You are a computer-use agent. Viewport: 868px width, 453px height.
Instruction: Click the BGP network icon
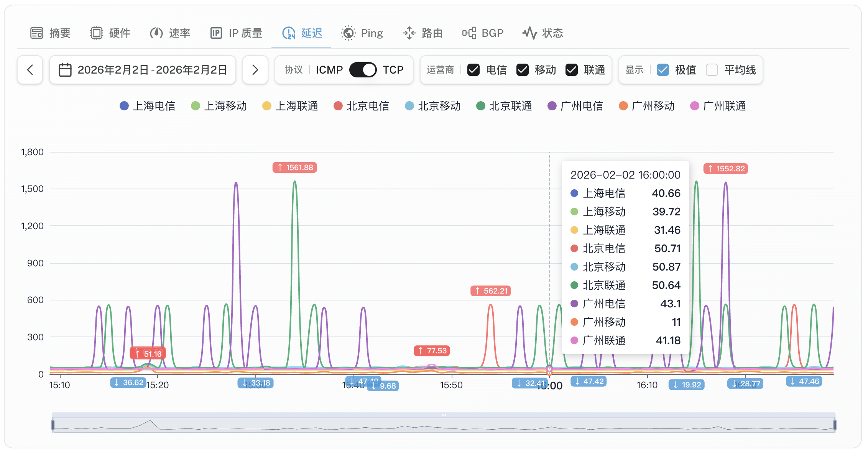(469, 33)
